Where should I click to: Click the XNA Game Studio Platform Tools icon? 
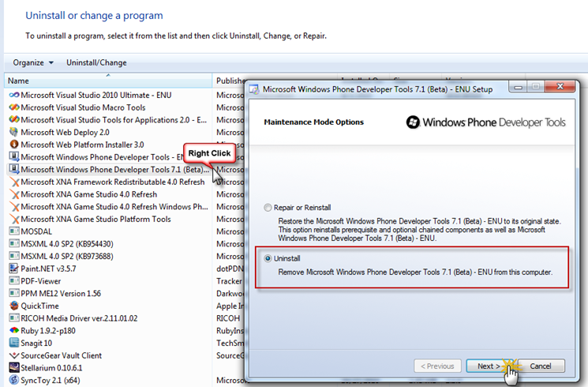pos(14,220)
